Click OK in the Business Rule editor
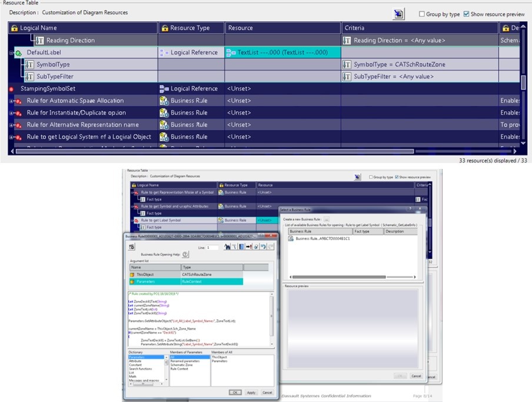This screenshot has height=402, width=532. pyautogui.click(x=234, y=392)
